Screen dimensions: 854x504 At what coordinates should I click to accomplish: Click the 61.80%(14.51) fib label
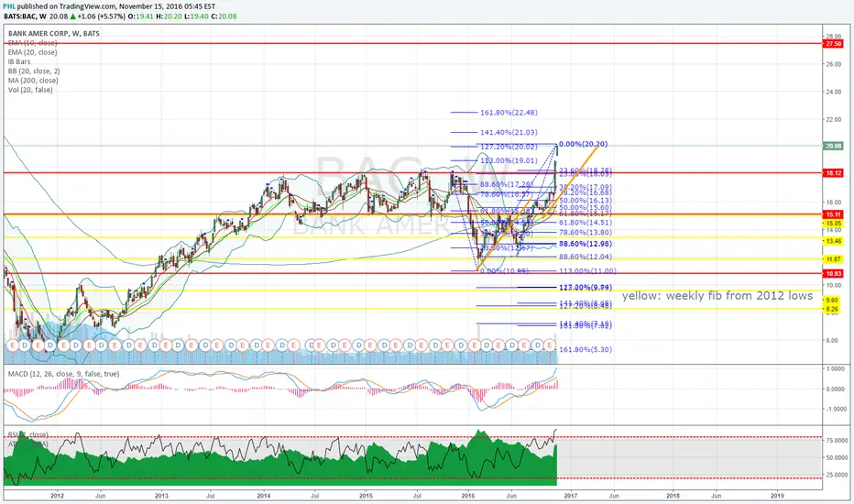(x=586, y=223)
